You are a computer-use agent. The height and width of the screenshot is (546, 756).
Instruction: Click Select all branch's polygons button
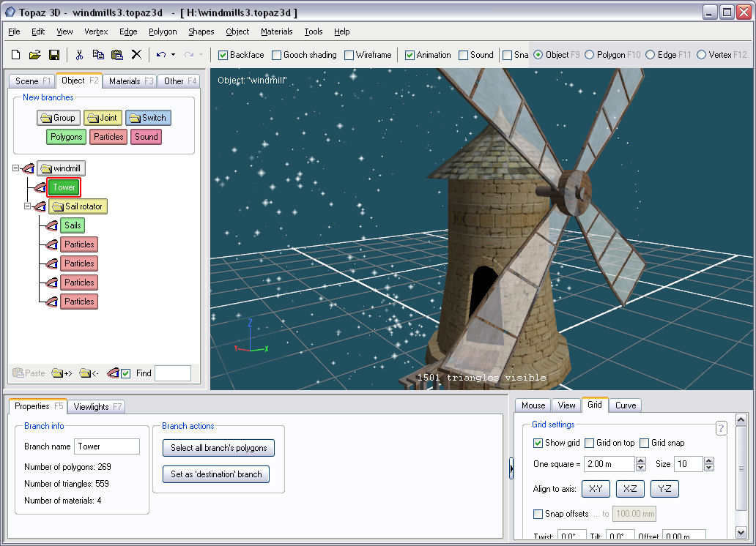tap(218, 448)
